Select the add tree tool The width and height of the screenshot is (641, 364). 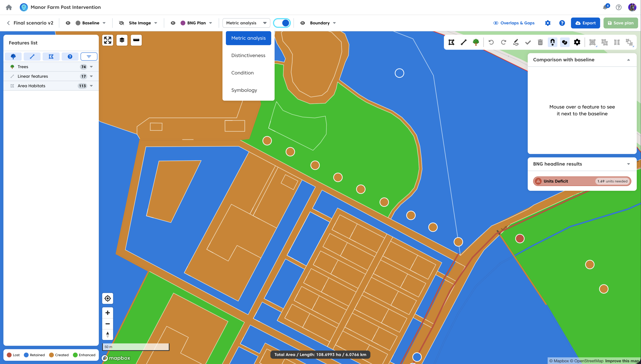click(x=476, y=42)
